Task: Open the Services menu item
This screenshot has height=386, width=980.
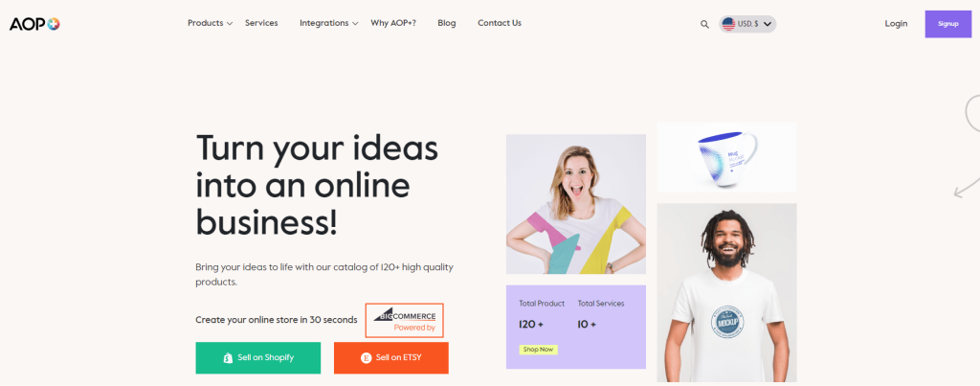Action: click(x=261, y=23)
